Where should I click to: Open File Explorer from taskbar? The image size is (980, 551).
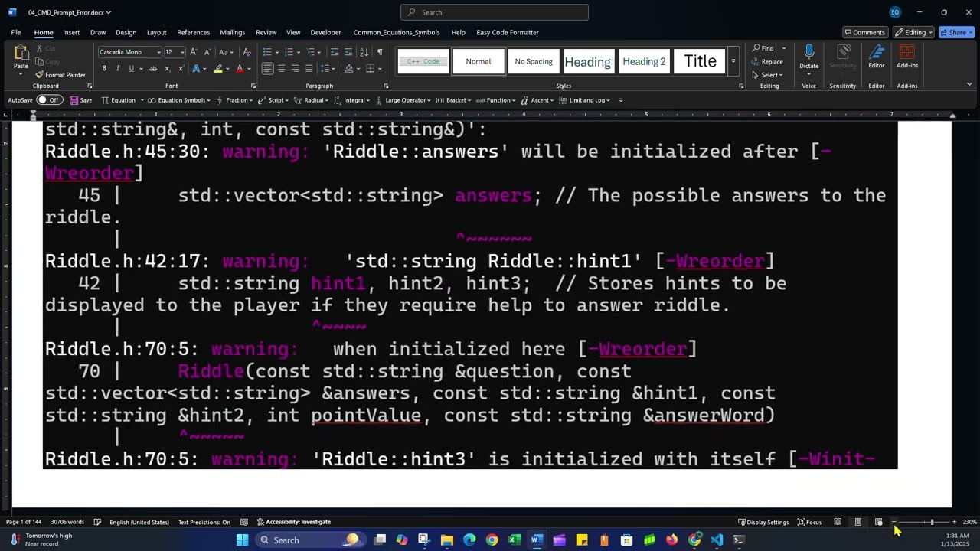click(x=447, y=540)
